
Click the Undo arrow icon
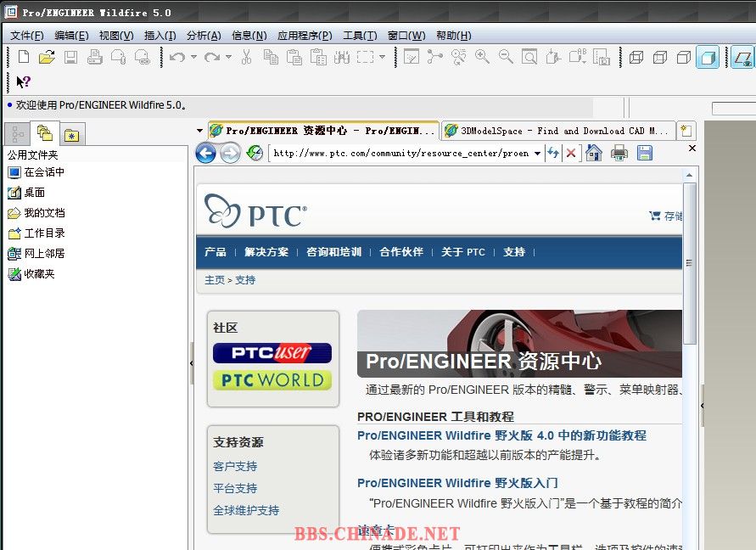(177, 57)
